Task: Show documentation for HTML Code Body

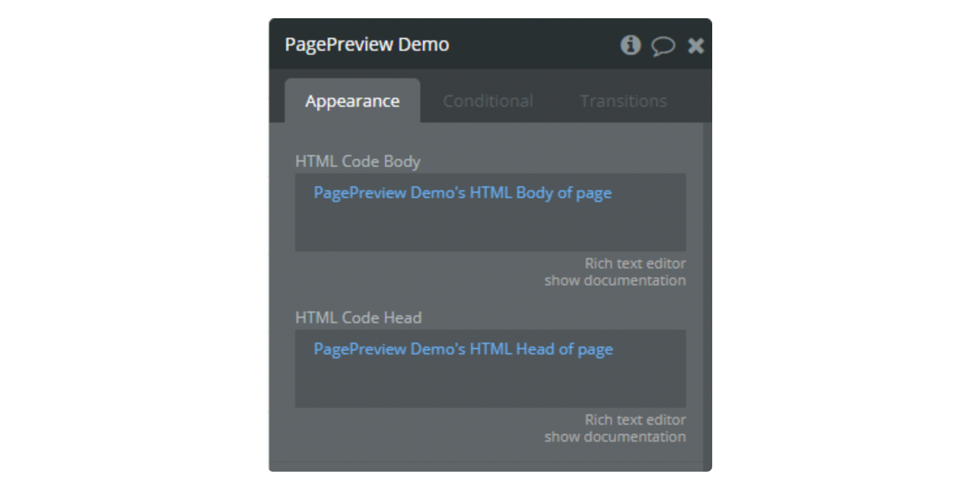Action: (615, 281)
